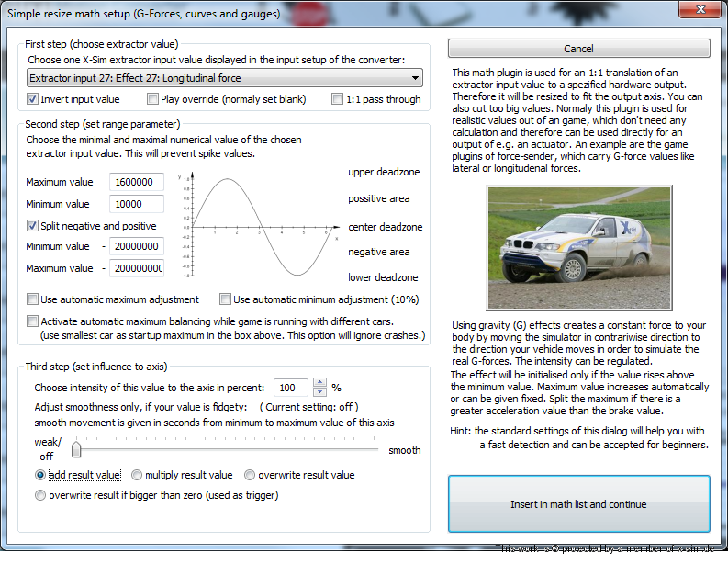Click Insert in math list and continue
The height and width of the screenshot is (564, 728).
click(578, 504)
